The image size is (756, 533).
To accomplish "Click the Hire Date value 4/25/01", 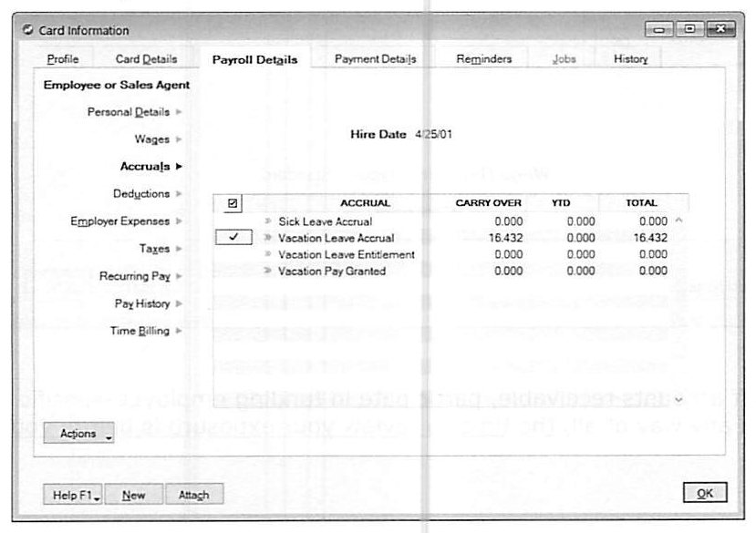I will click(x=433, y=135).
